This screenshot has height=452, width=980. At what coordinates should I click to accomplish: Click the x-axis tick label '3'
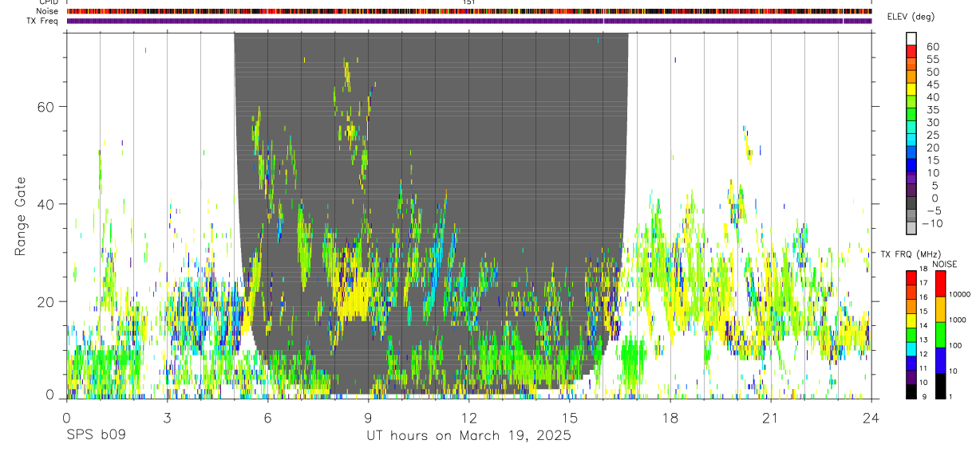pyautogui.click(x=167, y=417)
